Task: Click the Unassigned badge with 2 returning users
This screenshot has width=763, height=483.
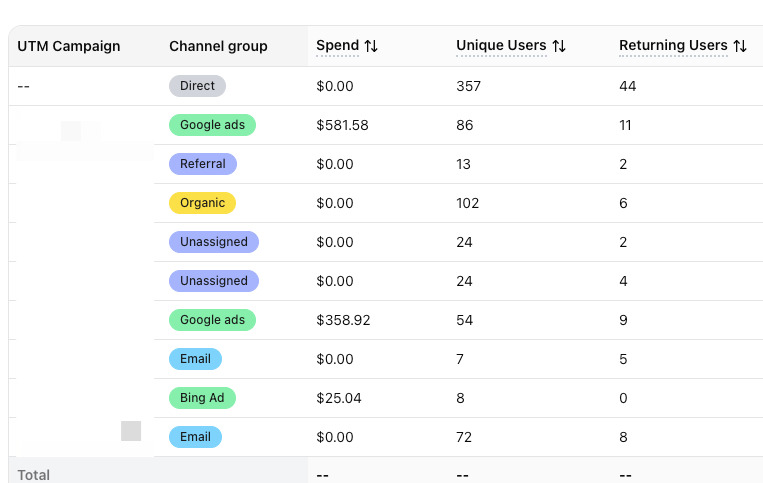Action: tap(214, 242)
